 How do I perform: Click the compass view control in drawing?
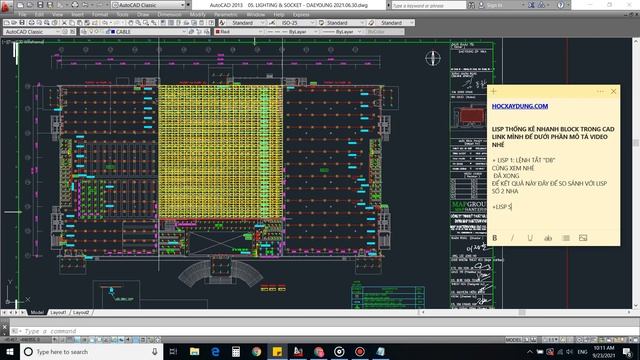tap(433, 58)
